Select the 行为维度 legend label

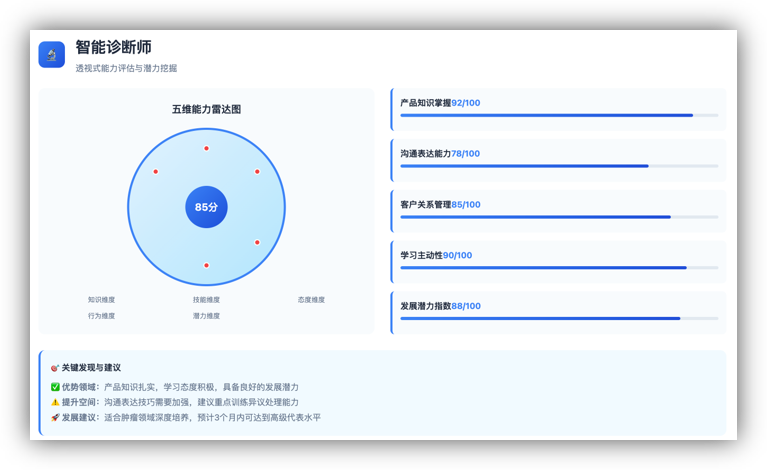101,315
